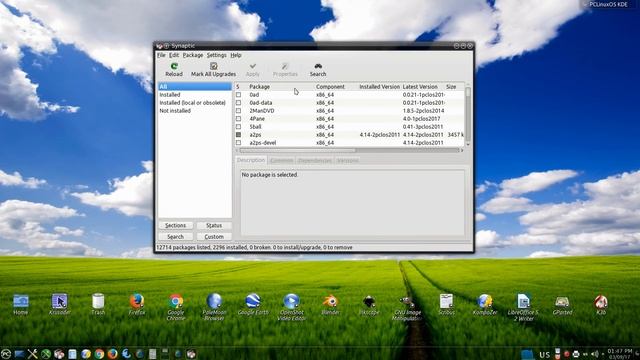Viewport: 640px width, 360px height.
Task: Select Installed (local or obsolete) filter
Action: point(195,103)
